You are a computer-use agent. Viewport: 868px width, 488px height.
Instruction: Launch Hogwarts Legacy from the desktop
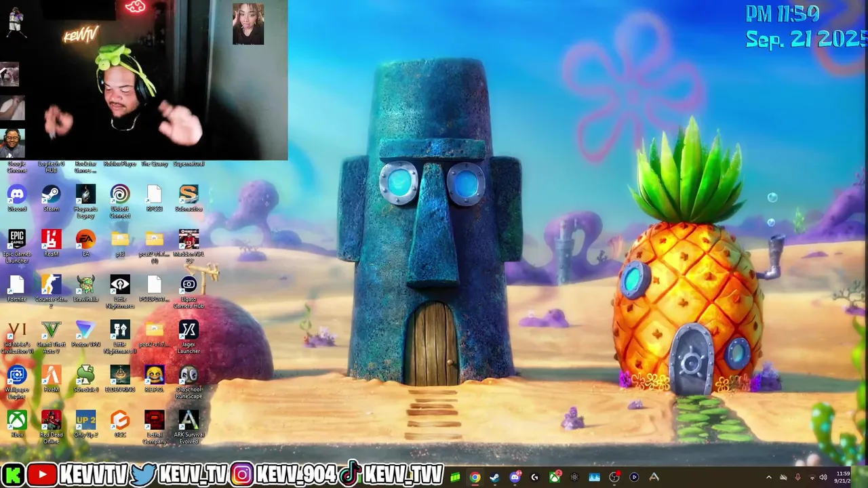click(85, 201)
